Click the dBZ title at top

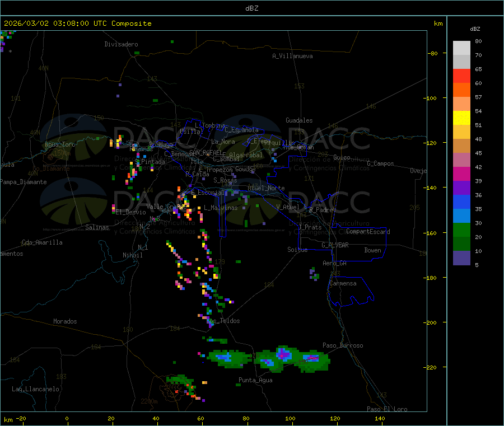click(251, 8)
